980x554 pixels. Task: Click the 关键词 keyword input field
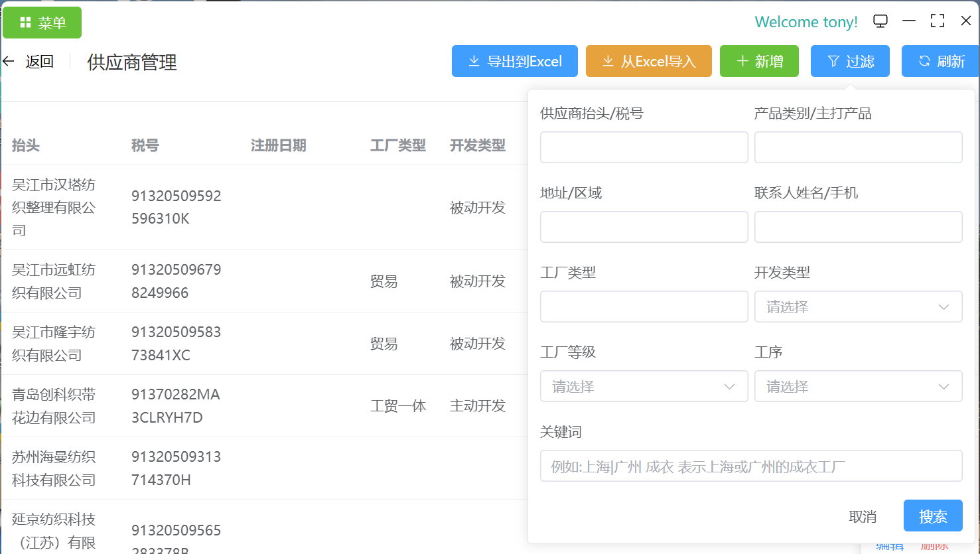751,466
